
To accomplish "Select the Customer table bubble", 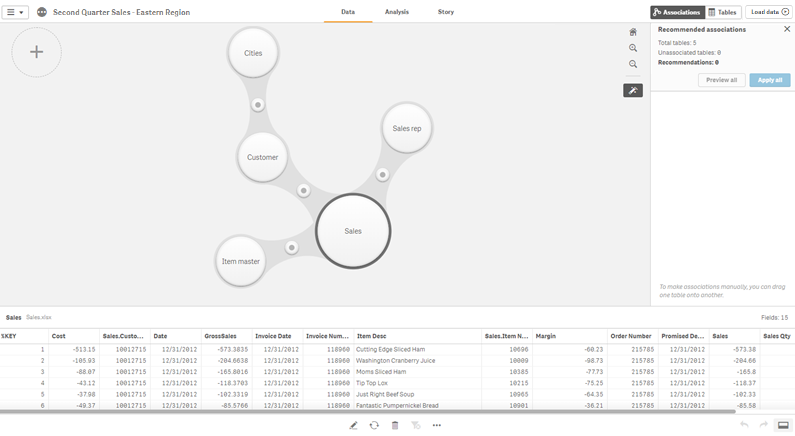I will 262,157.
